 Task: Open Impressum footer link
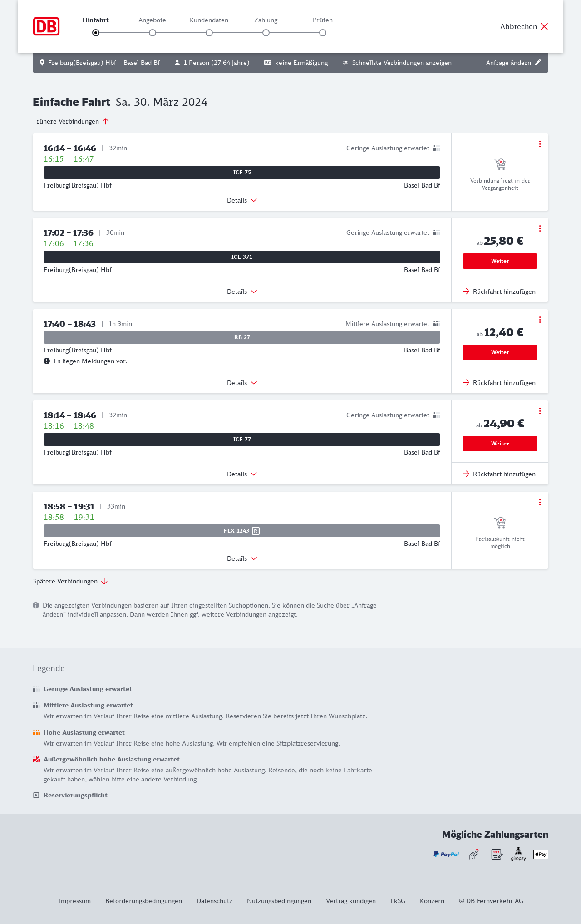[74, 901]
